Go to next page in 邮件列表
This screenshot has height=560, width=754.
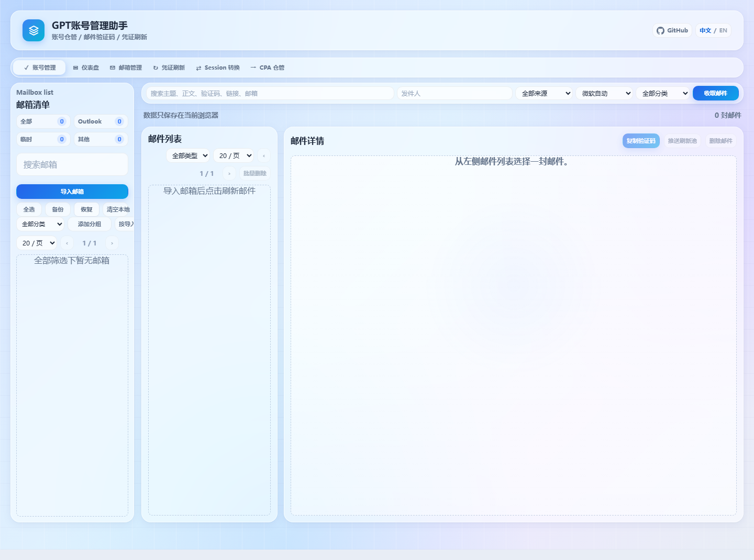point(229,173)
